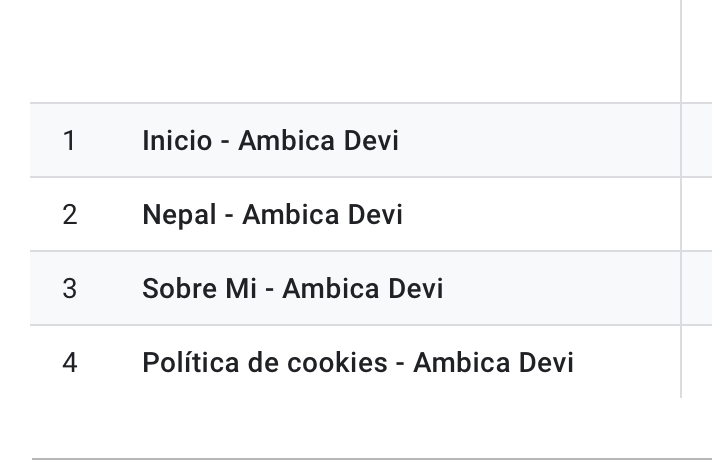Click row number 3 in the table
The image size is (712, 460).
(x=69, y=288)
